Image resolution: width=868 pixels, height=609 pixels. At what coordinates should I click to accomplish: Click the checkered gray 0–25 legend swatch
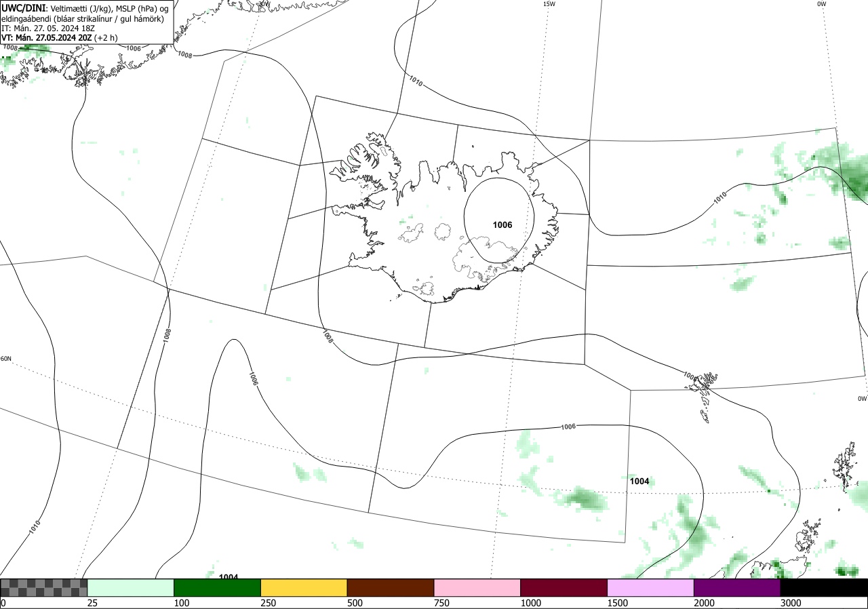(43, 587)
